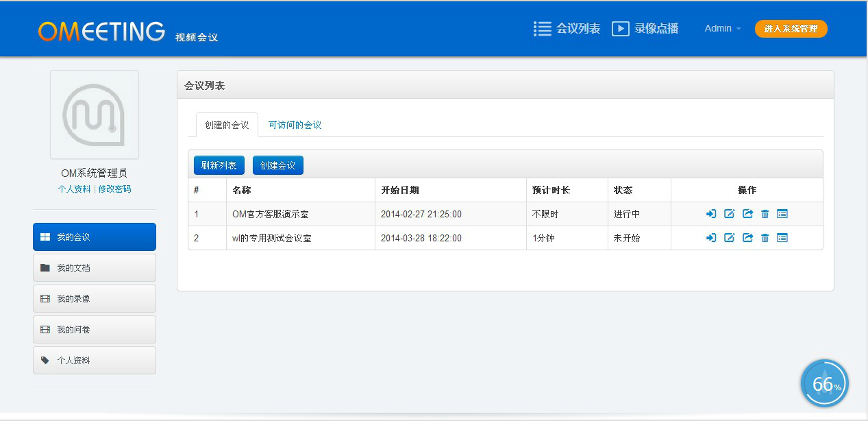Open the details list icon for wl的专用测试会议室
The height and width of the screenshot is (421, 868).
click(x=782, y=238)
